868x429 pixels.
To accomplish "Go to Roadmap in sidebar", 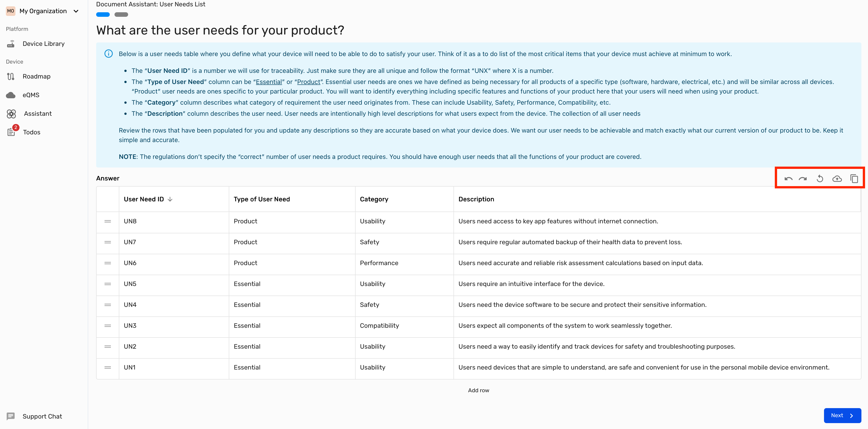I will [x=36, y=76].
